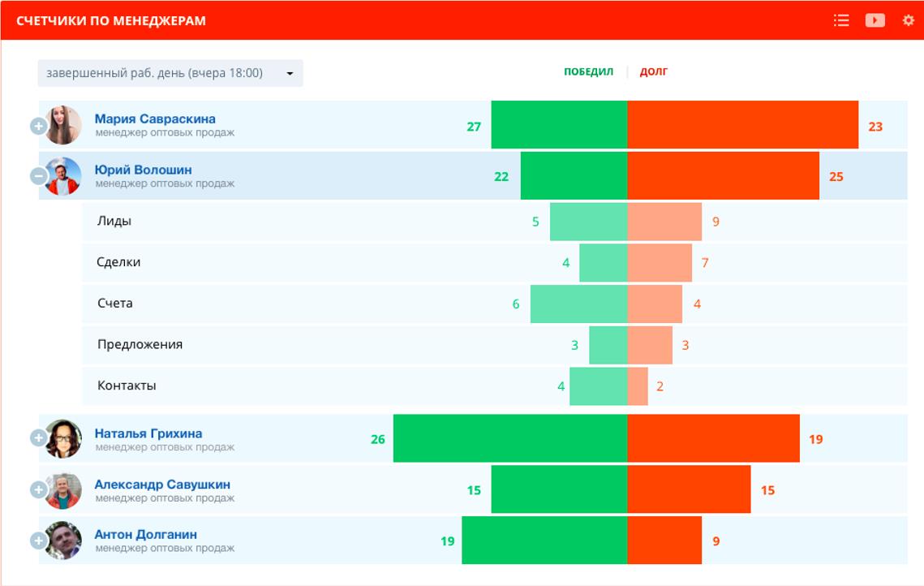This screenshot has width=924, height=586.
Task: Collapse Юрий Волошин's details with minus icon
Action: tap(38, 176)
